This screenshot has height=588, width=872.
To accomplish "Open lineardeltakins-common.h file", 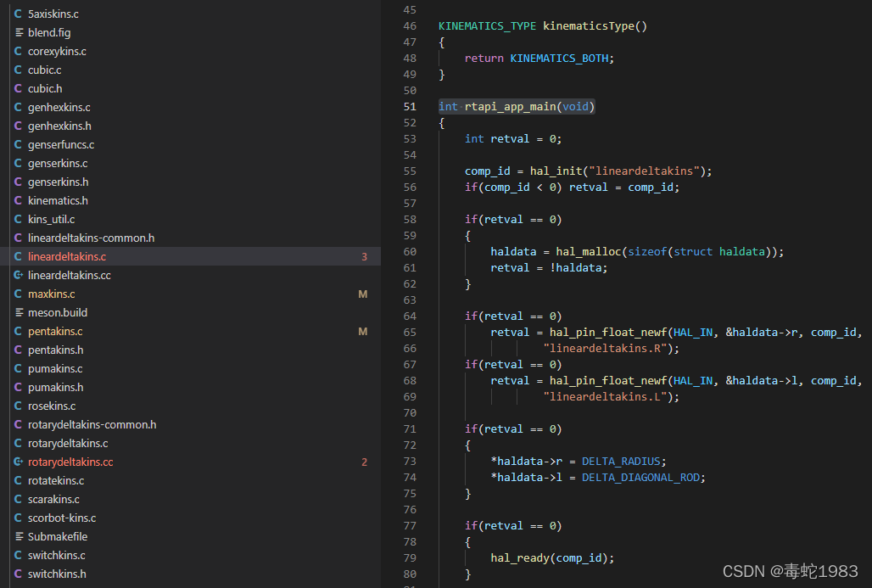I will click(92, 238).
